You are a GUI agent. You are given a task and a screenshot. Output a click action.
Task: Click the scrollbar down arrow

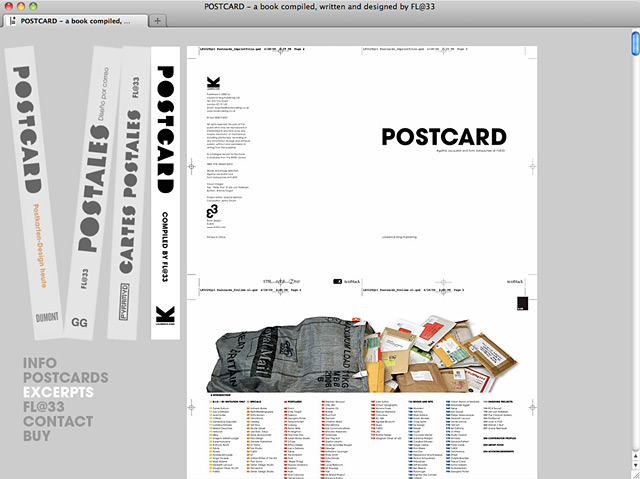click(x=636, y=465)
